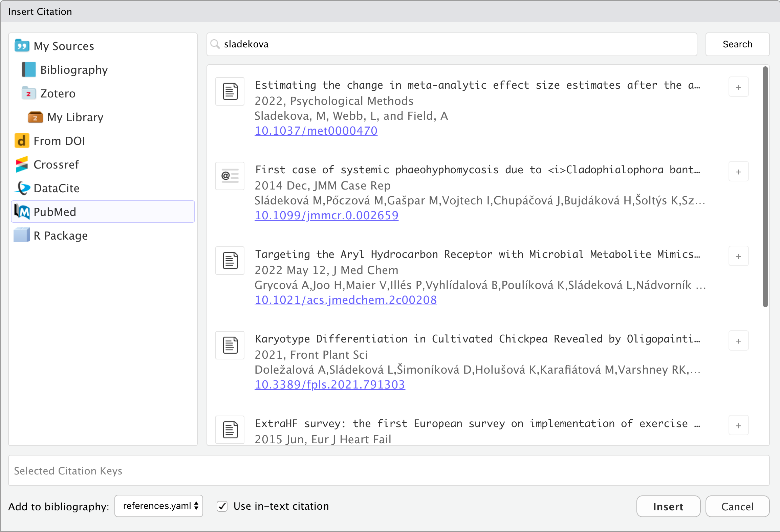Click the results list vertical scrollbar
This screenshot has height=532, width=780.
(x=765, y=186)
